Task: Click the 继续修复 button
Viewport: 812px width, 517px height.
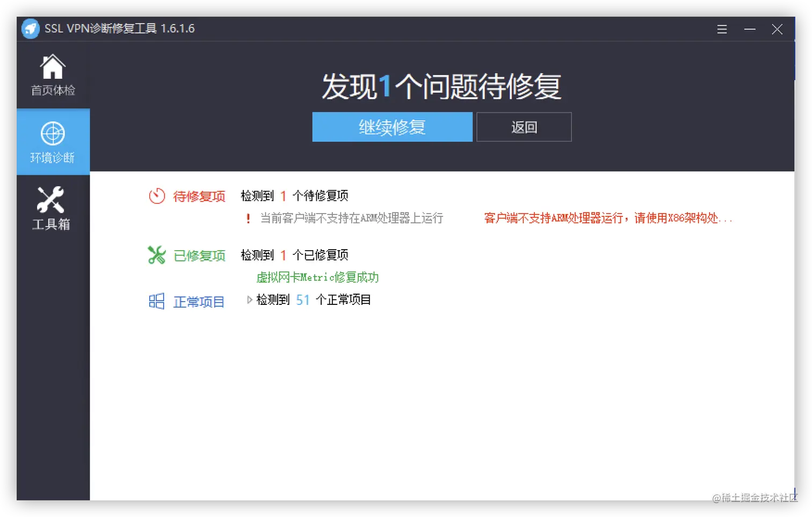Action: pyautogui.click(x=392, y=127)
